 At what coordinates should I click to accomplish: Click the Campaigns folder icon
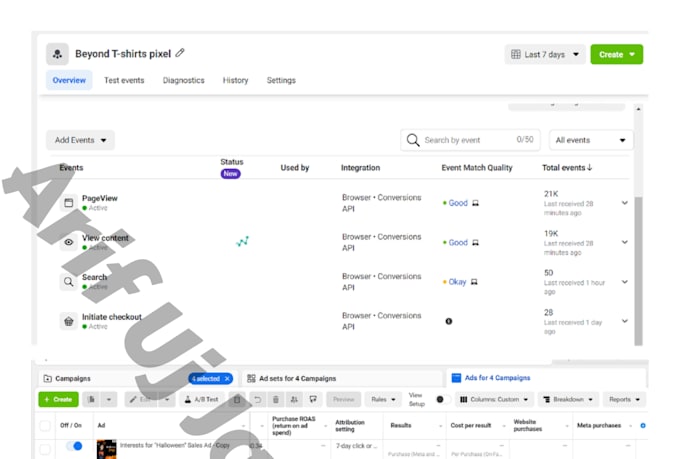click(x=48, y=379)
